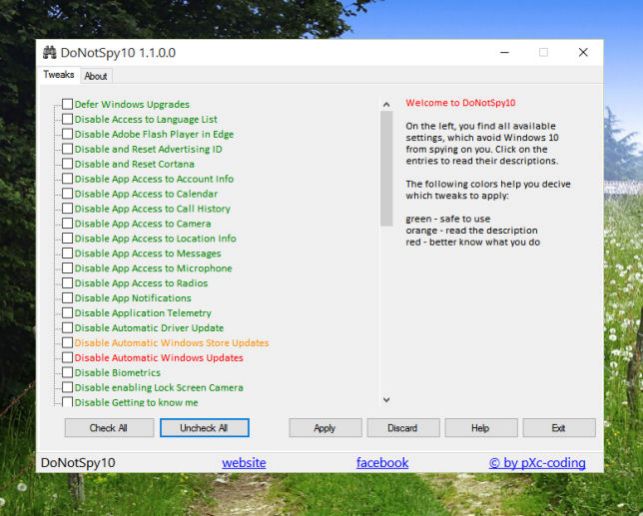Click the tweak list scrollbar thumb

pos(386,169)
